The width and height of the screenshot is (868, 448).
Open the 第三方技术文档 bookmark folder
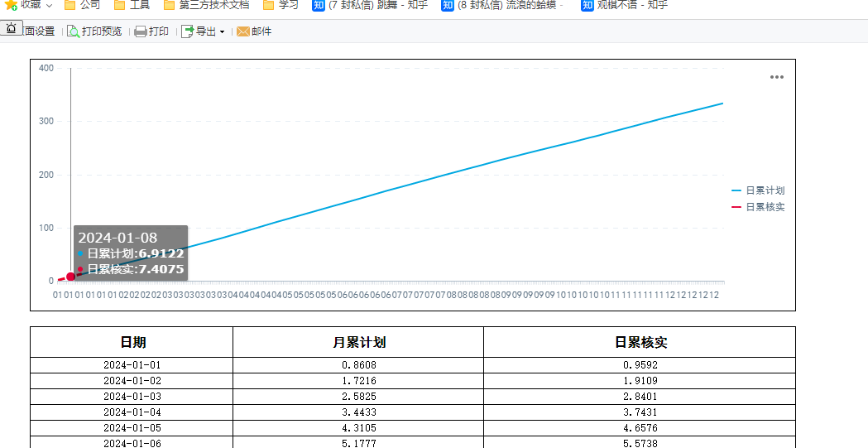207,5
